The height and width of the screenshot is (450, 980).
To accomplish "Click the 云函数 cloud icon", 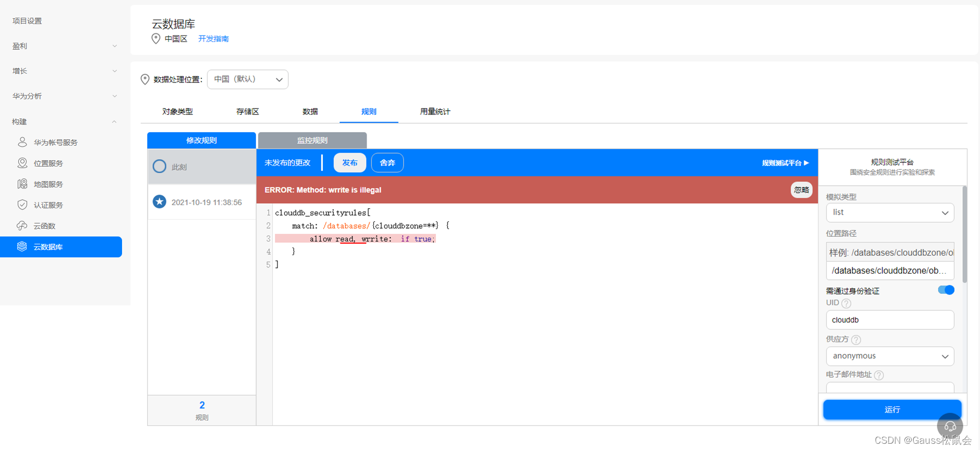I will click(x=22, y=226).
